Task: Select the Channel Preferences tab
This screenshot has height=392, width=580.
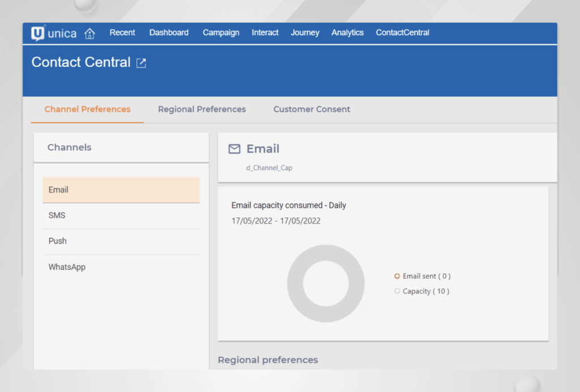Action: tap(87, 109)
